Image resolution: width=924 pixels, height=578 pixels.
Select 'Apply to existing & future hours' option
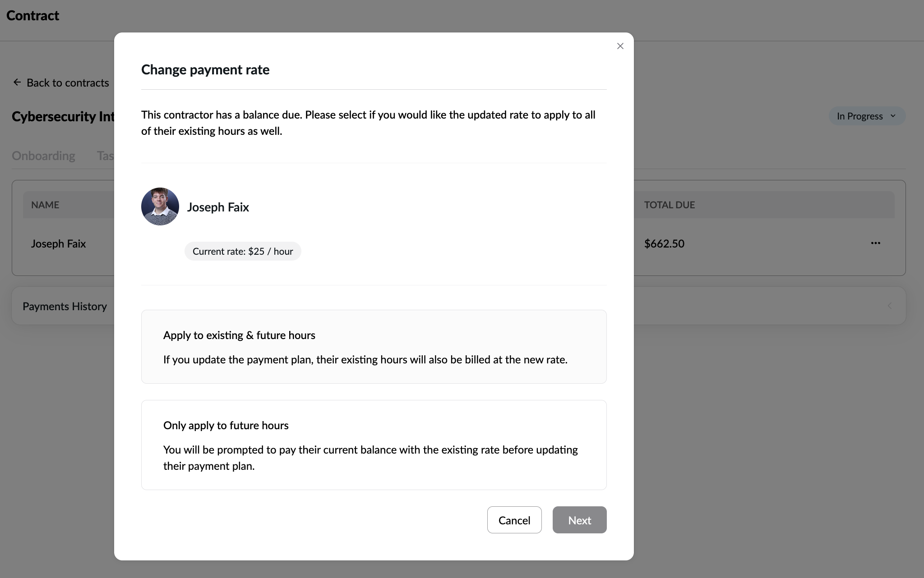374,346
